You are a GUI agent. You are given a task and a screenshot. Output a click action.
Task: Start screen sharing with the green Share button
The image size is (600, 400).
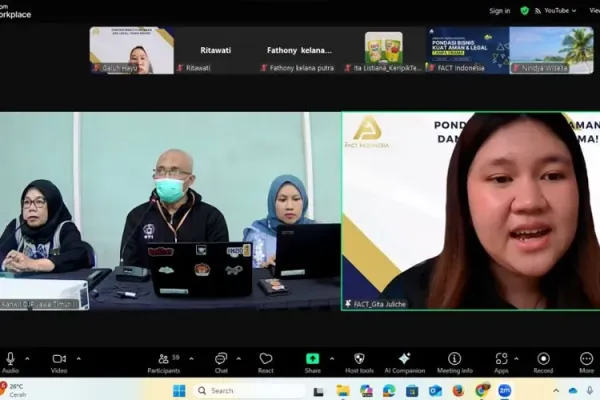click(x=312, y=360)
